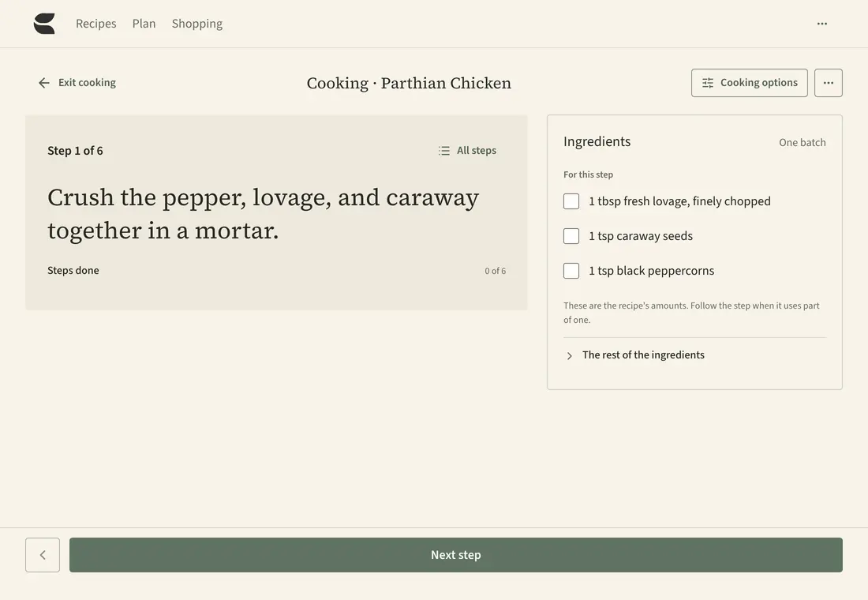This screenshot has width=868, height=600.
Task: Switch to the Plan section
Action: pos(144,24)
